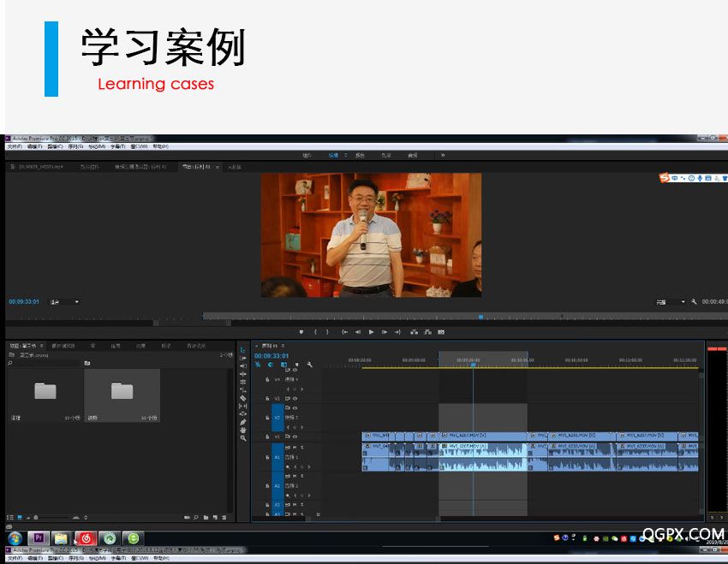Select the Pen tool
Viewport: 728px width, 564px height.
click(x=243, y=422)
